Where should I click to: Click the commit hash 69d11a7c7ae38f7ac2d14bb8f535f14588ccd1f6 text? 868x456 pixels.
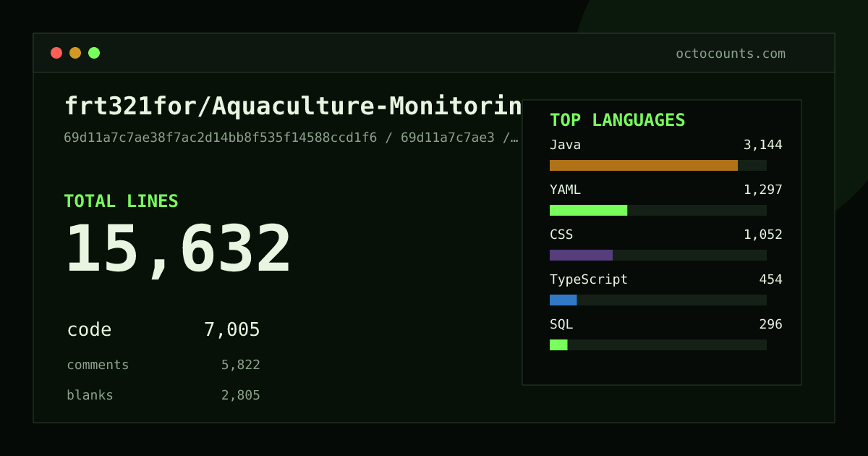(220, 138)
